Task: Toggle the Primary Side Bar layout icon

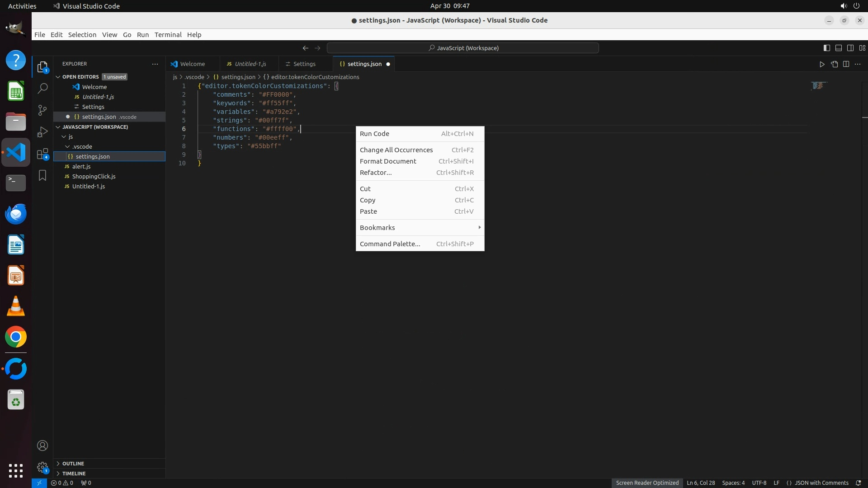Action: [826, 48]
